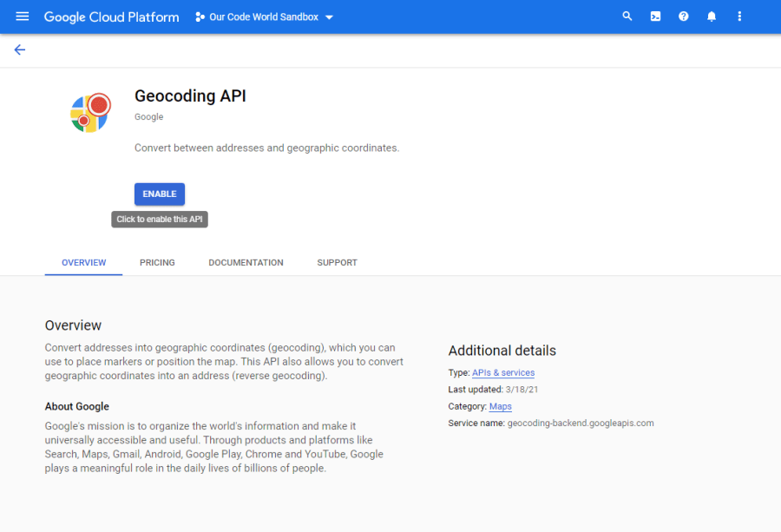This screenshot has width=781, height=532.
Task: Open the Maps category link
Action: 500,406
